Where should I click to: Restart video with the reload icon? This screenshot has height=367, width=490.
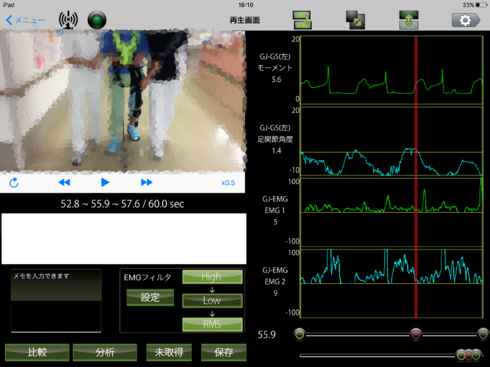point(14,183)
